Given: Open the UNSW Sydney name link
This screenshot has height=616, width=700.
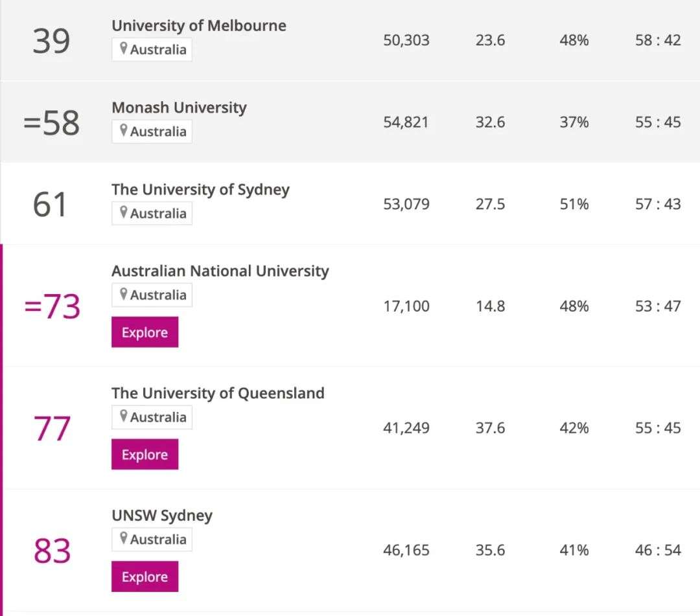Looking at the screenshot, I should tap(162, 516).
